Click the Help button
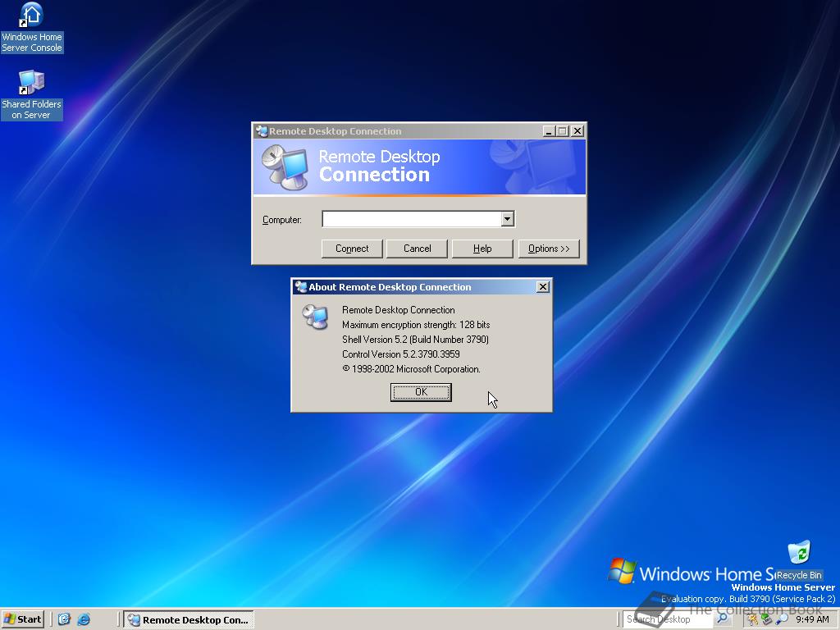Screen dimensions: 840x630 pyautogui.click(x=482, y=249)
